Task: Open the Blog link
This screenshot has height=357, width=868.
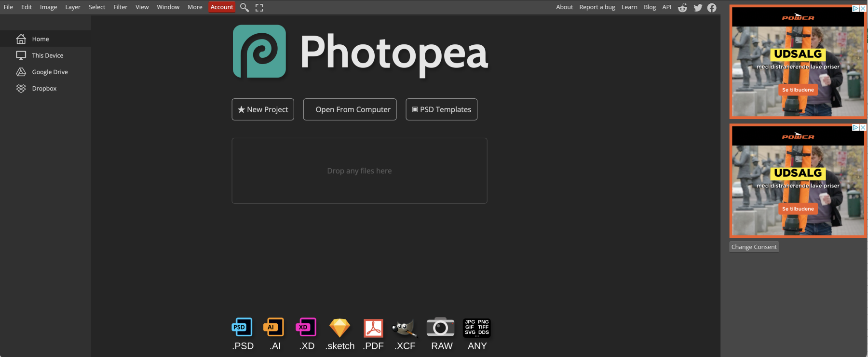Action: (650, 7)
